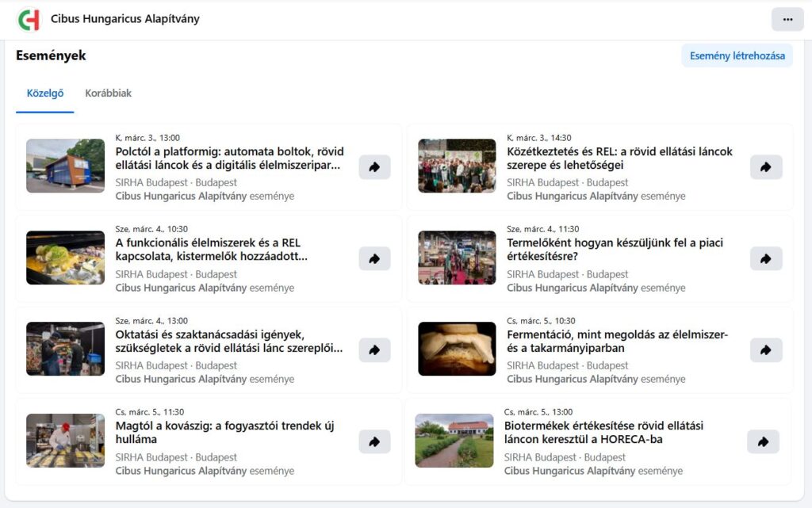Share the Termelőként hogyan készüljünk event
Viewport: 812px width, 508px height.
pyautogui.click(x=766, y=258)
